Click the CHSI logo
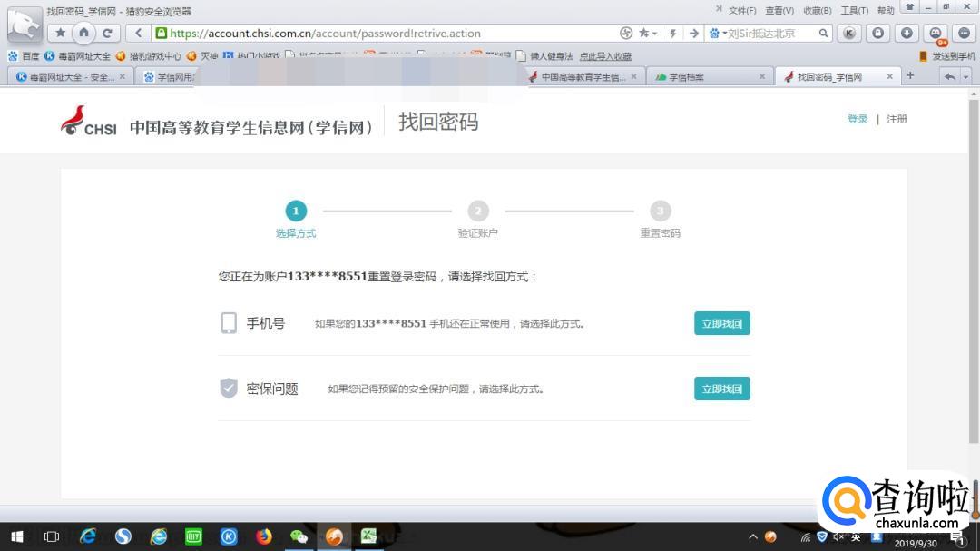980x551 pixels. click(88, 121)
